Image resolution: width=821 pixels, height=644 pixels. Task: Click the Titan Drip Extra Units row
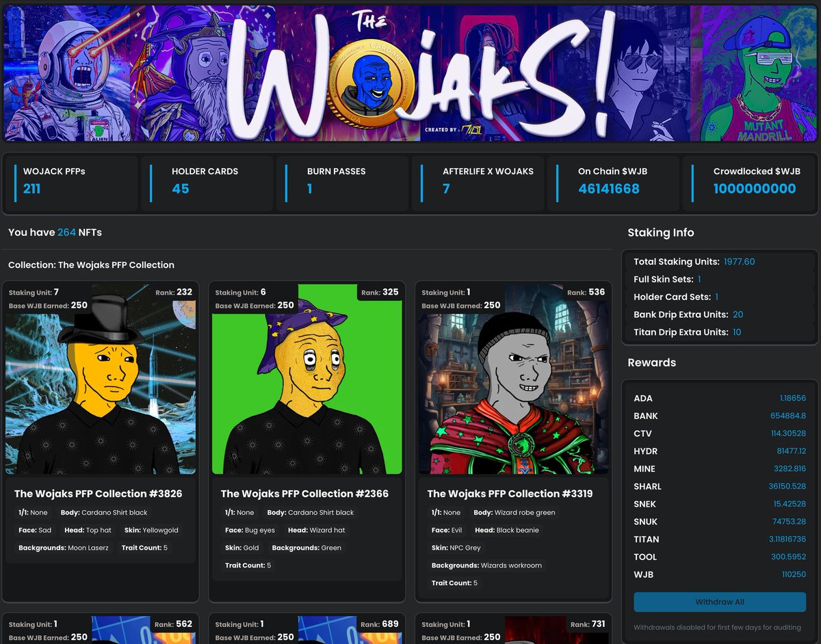tap(720, 332)
